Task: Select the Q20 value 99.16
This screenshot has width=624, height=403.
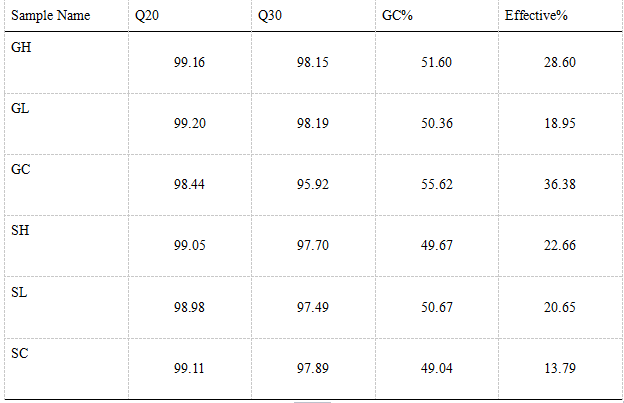Action: [x=189, y=63]
